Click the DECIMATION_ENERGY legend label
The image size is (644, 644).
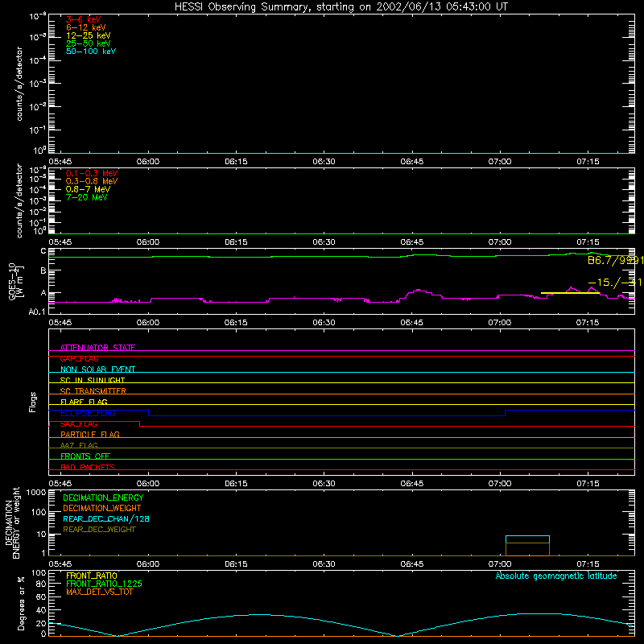pyautogui.click(x=103, y=497)
